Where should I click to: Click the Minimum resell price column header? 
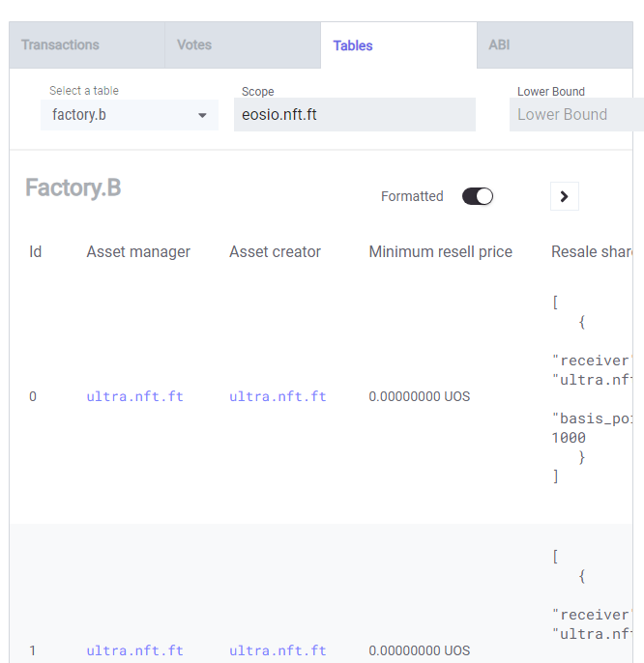pyautogui.click(x=441, y=252)
